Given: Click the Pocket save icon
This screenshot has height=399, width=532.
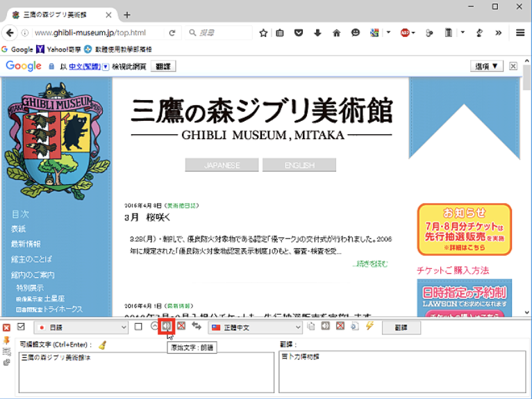Looking at the screenshot, I should pos(298,33).
